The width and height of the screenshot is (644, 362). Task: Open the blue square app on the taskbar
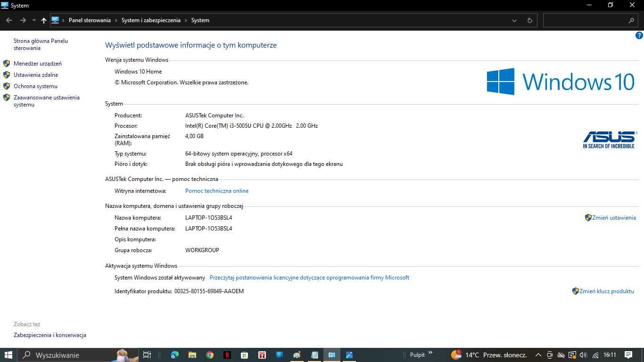click(x=279, y=355)
